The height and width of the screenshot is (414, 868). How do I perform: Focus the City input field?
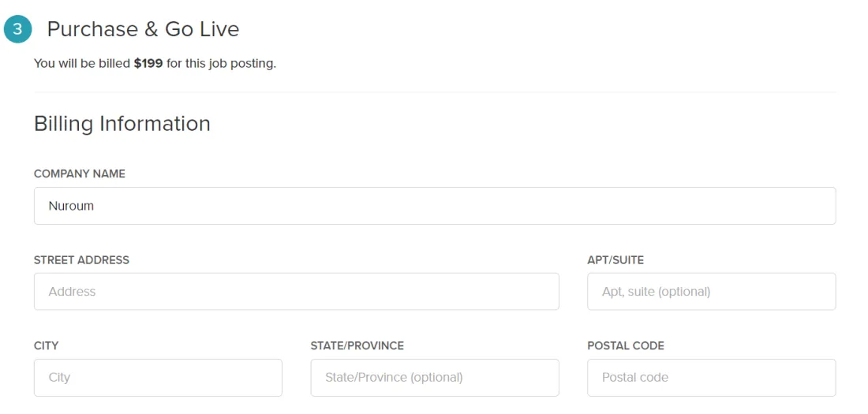[158, 378]
